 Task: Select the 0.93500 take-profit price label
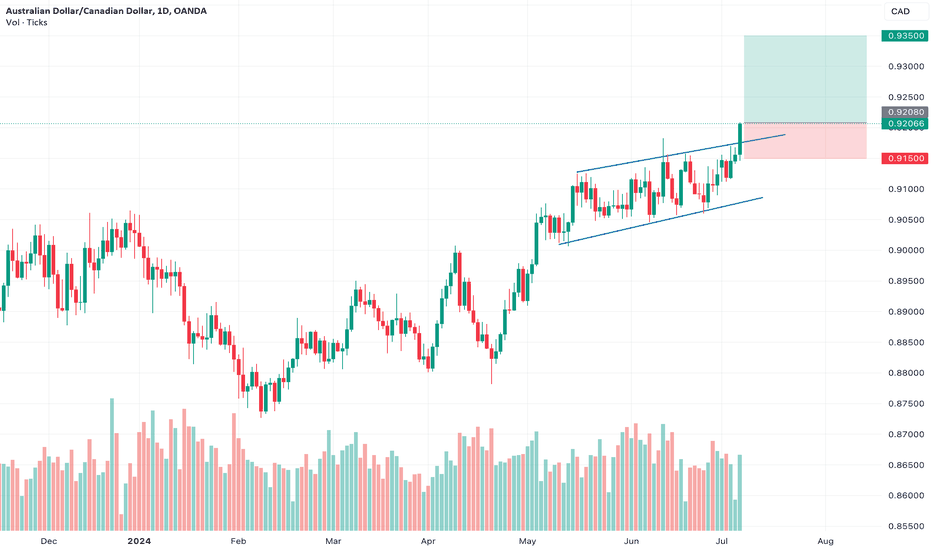(906, 36)
